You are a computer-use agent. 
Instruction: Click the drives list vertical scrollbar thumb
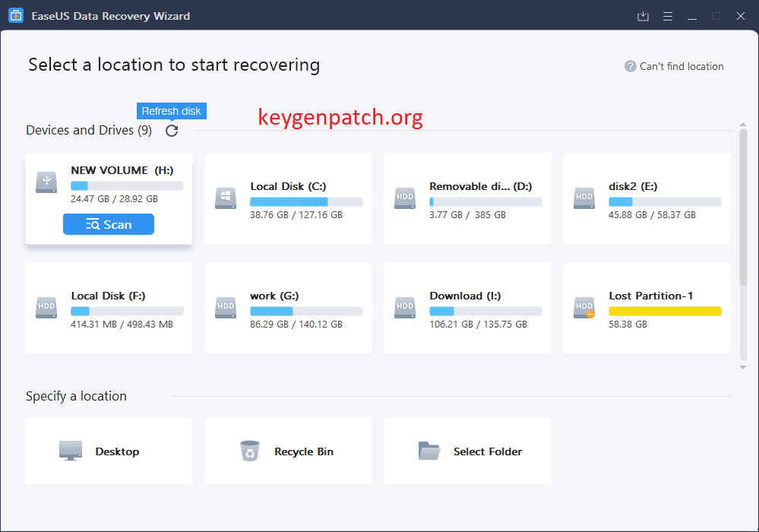tap(743, 207)
